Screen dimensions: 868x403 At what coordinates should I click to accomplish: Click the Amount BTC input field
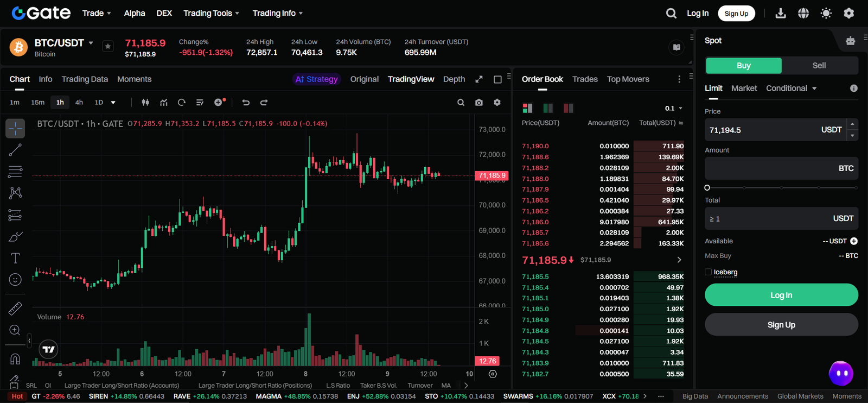pyautogui.click(x=781, y=168)
